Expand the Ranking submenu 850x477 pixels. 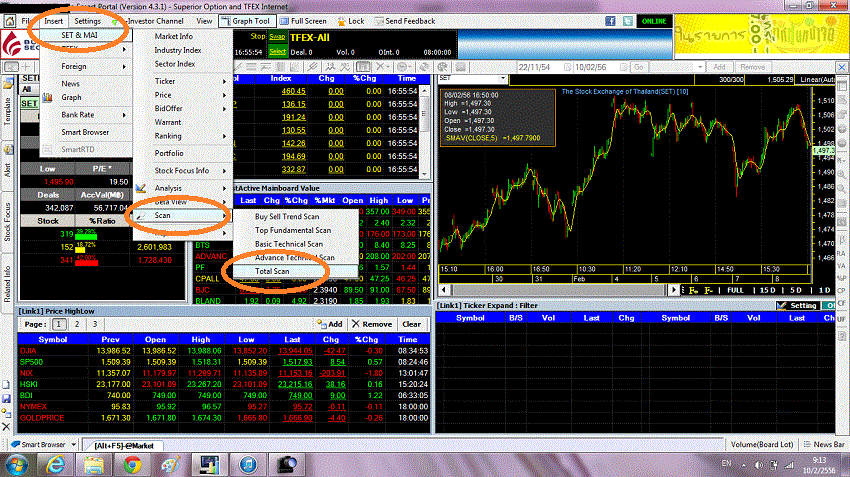click(x=183, y=136)
